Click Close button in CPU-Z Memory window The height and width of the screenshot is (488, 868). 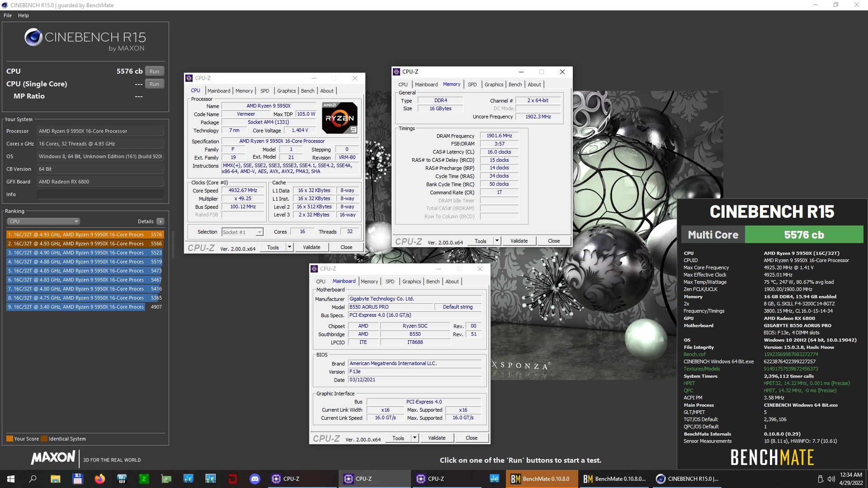pos(554,241)
